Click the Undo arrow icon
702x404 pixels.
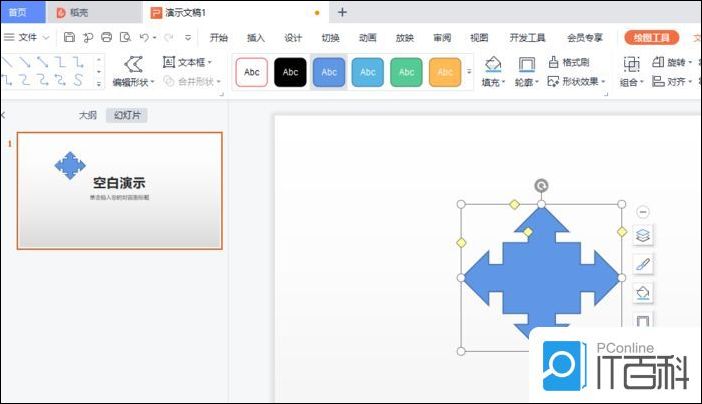point(144,37)
